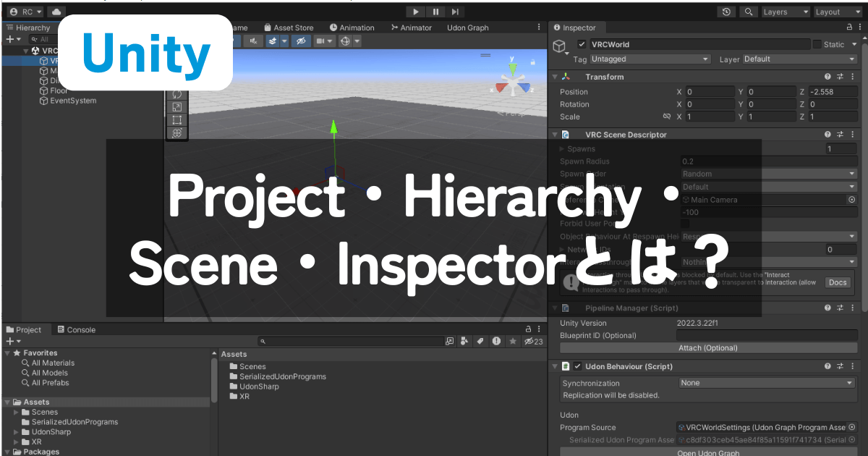Select the Hierarchy tab
The height and width of the screenshot is (456, 868).
pyautogui.click(x=28, y=28)
